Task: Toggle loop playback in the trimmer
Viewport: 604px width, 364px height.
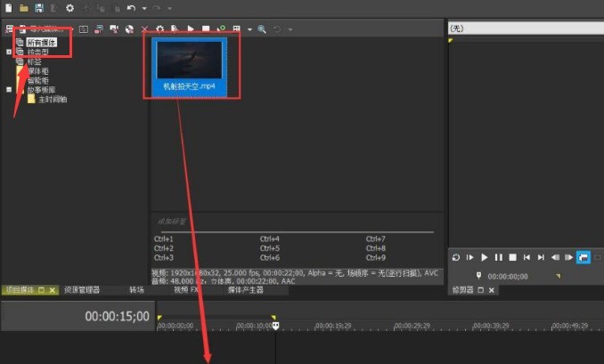Action: (456, 257)
